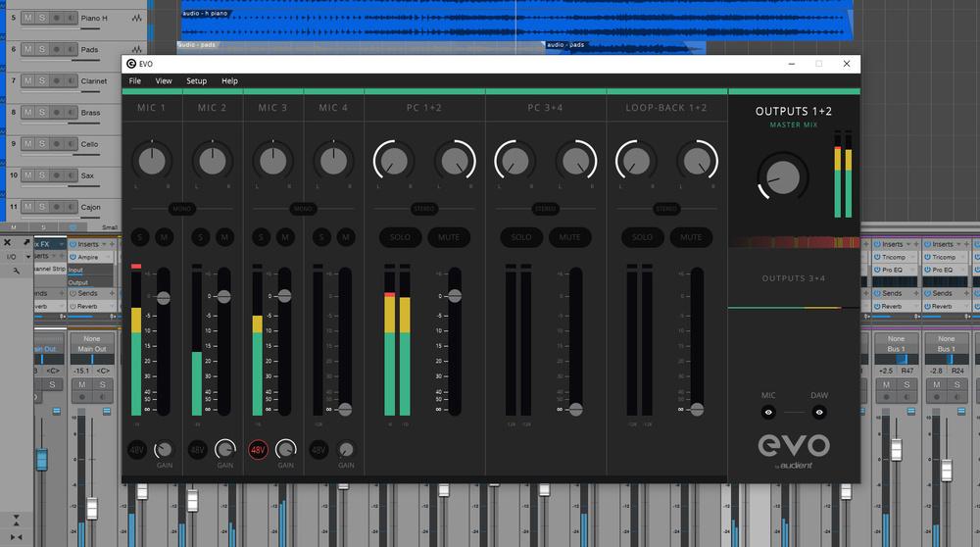
Task: Open channel editor icon on R47 channel
Action: tap(911, 412)
